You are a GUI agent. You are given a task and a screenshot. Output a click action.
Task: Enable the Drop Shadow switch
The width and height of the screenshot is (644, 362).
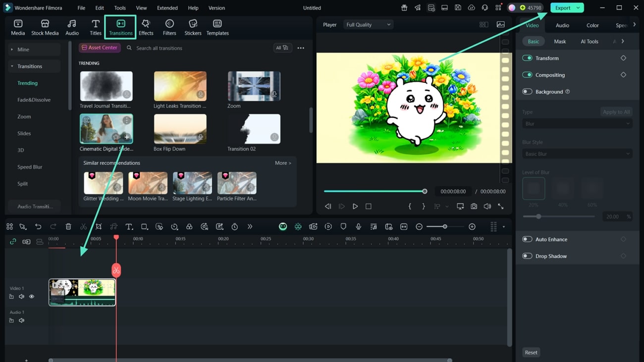click(x=527, y=256)
